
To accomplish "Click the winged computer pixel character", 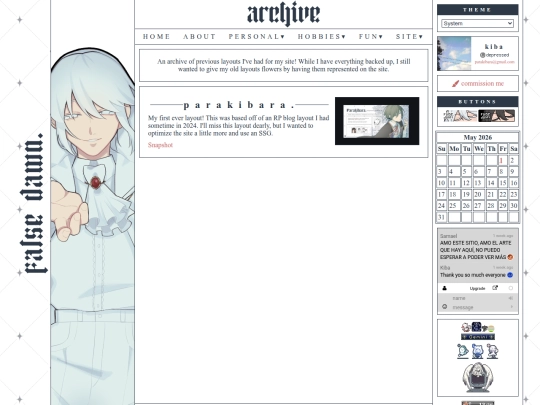I will pyautogui.click(x=478, y=378).
